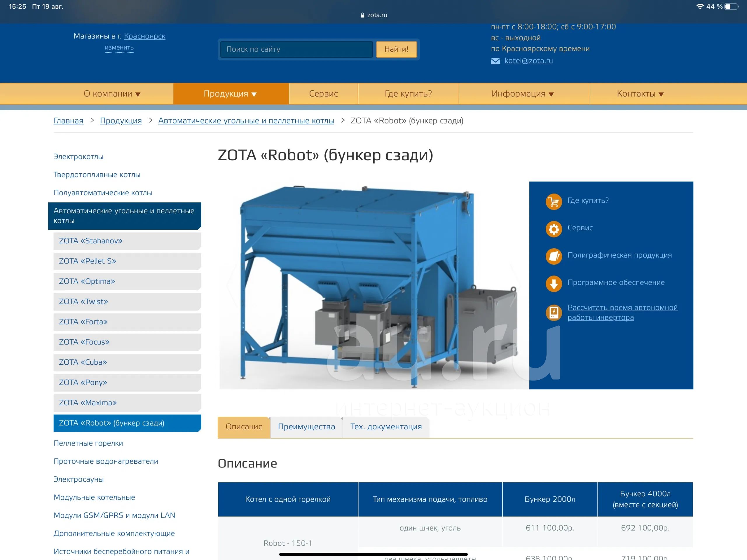The height and width of the screenshot is (560, 747).
Task: Click the download arrow icon beside Программное обеспечение
Action: 554,284
